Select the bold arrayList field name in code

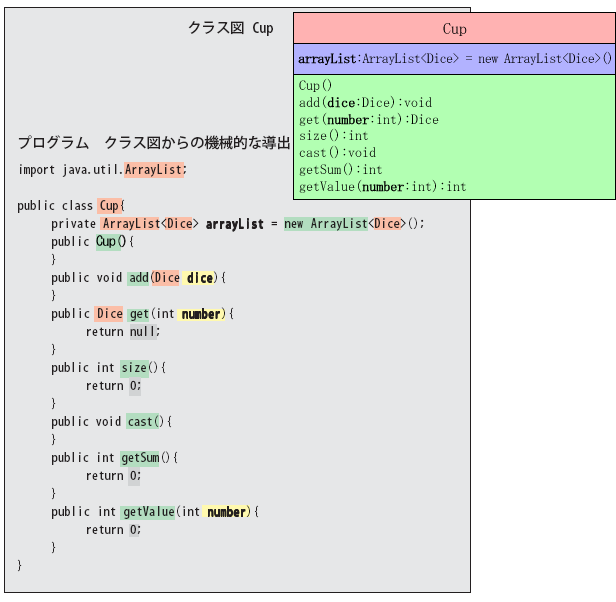pos(235,224)
